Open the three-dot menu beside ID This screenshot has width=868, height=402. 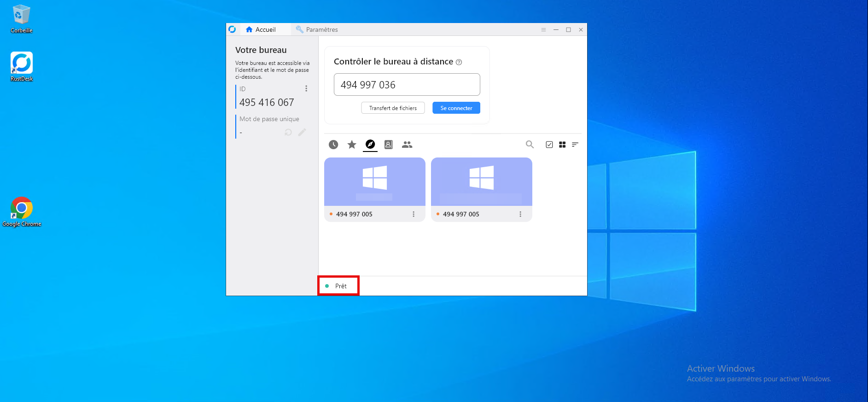click(306, 88)
